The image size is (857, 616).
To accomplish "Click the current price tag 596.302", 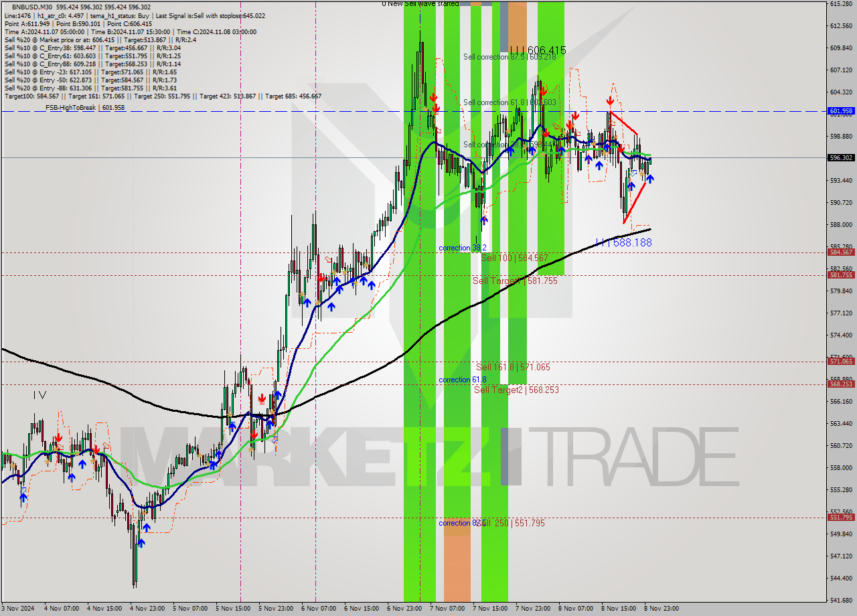I will tap(841, 158).
